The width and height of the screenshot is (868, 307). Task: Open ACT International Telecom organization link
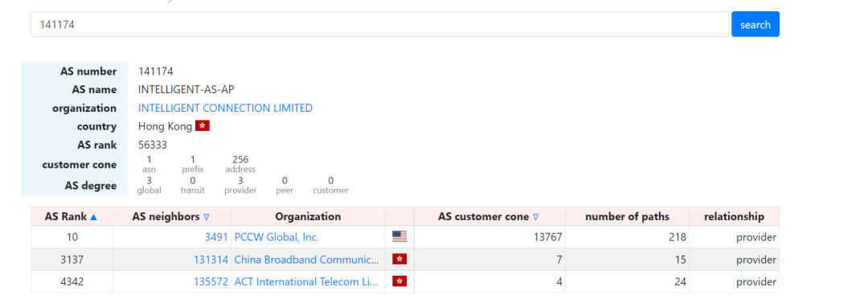tap(305, 281)
